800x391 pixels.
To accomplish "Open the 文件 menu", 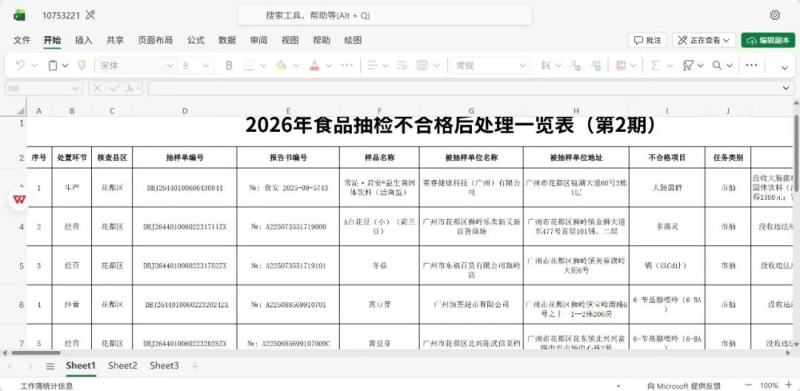I will pyautogui.click(x=22, y=40).
